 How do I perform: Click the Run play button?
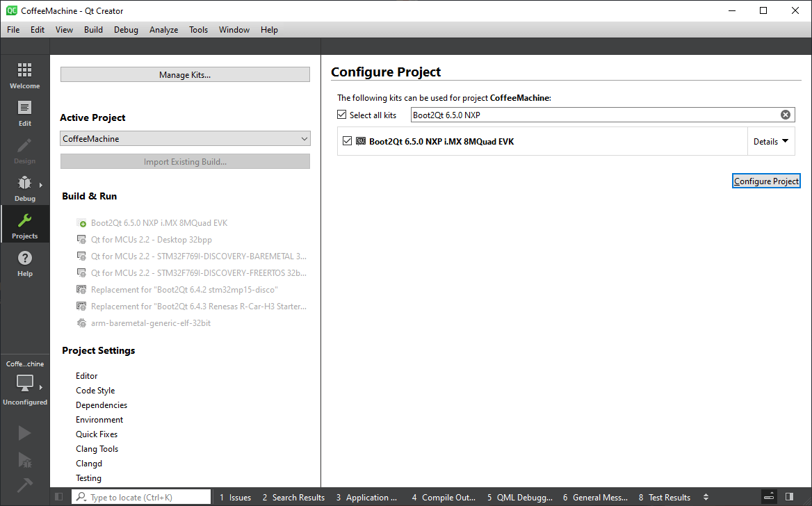24,433
